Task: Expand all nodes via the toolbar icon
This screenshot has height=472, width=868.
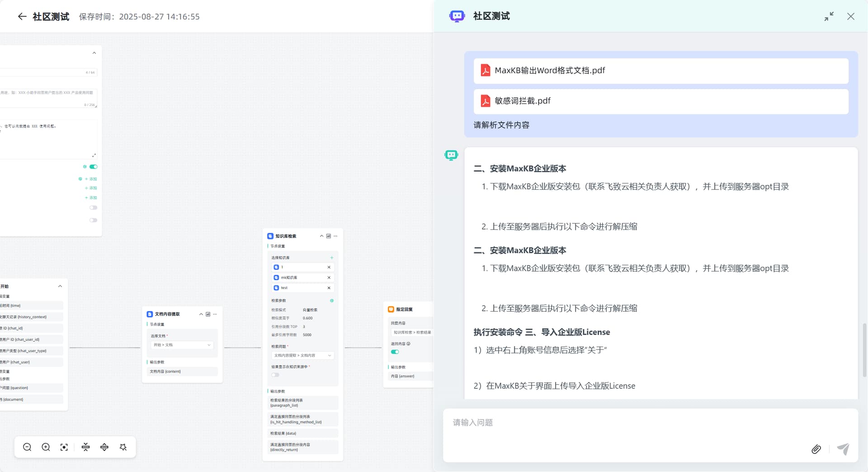Action: [x=104, y=447]
